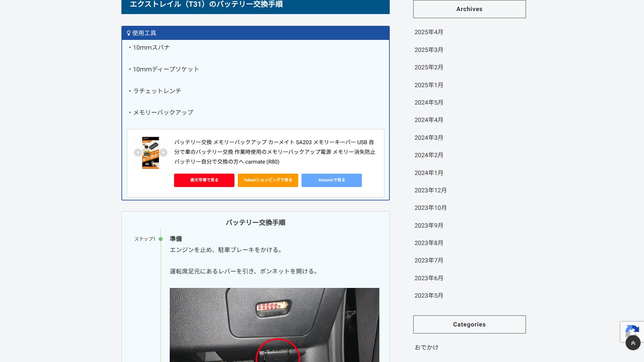This screenshot has width=644, height=362.
Task: Click the 楽天市場で見る button
Action: tap(204, 180)
